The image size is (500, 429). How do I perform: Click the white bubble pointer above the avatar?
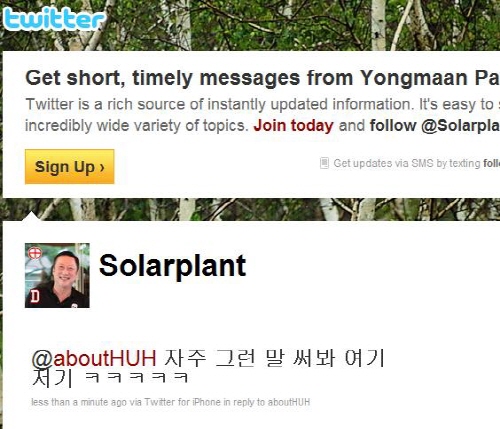[31, 216]
